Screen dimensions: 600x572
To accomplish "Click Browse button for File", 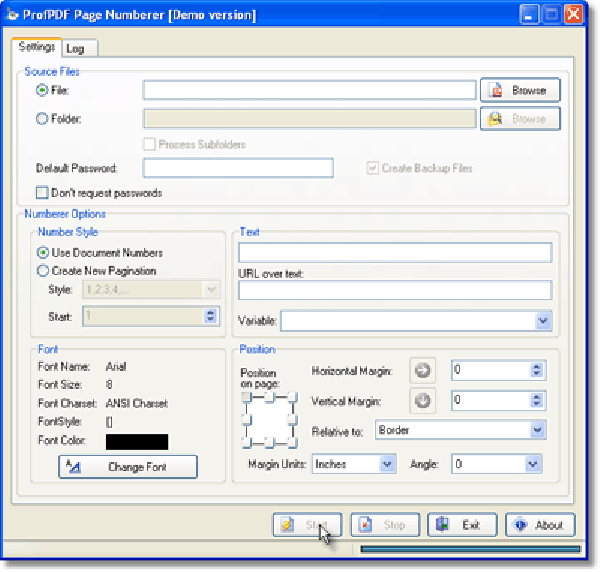I will point(520,90).
